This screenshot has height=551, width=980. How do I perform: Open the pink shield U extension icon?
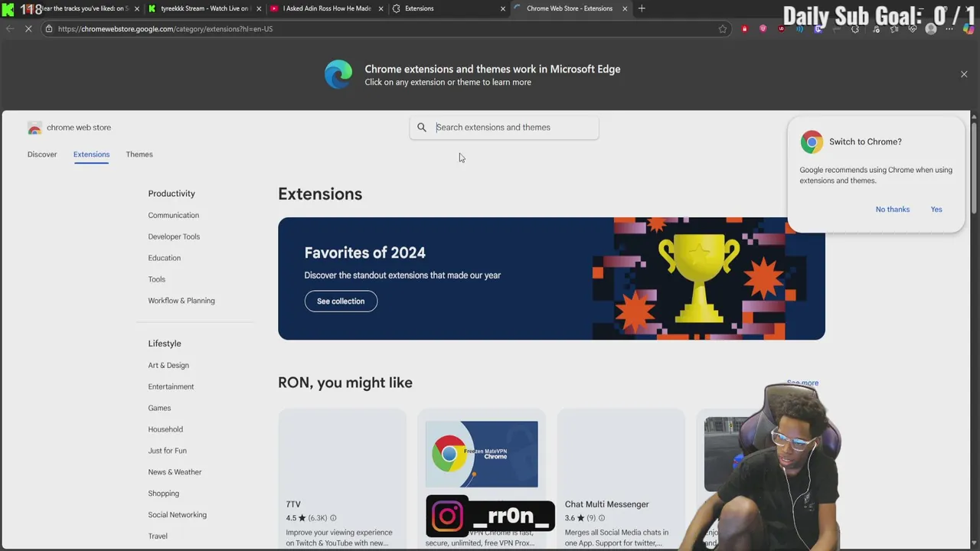tap(763, 29)
